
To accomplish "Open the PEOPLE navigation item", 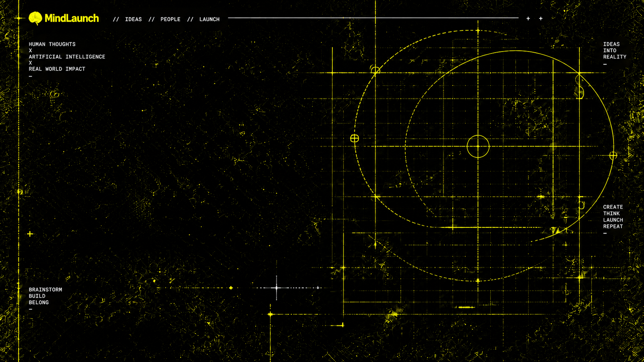I will point(170,19).
